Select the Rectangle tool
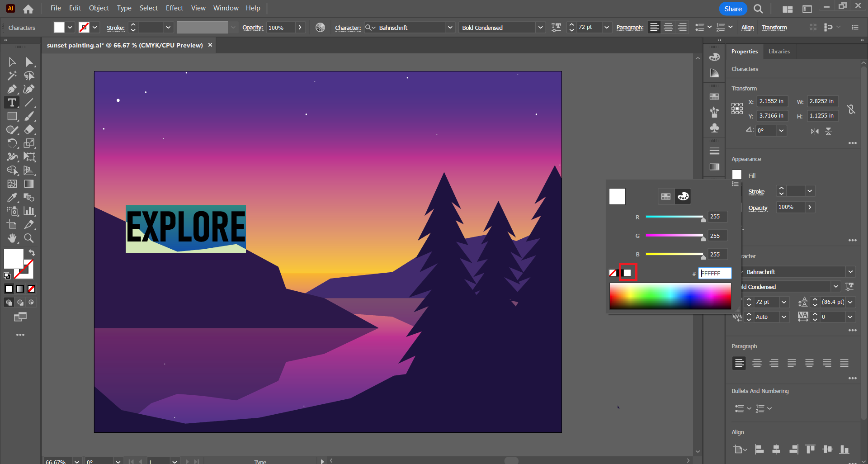 pyautogui.click(x=12, y=116)
